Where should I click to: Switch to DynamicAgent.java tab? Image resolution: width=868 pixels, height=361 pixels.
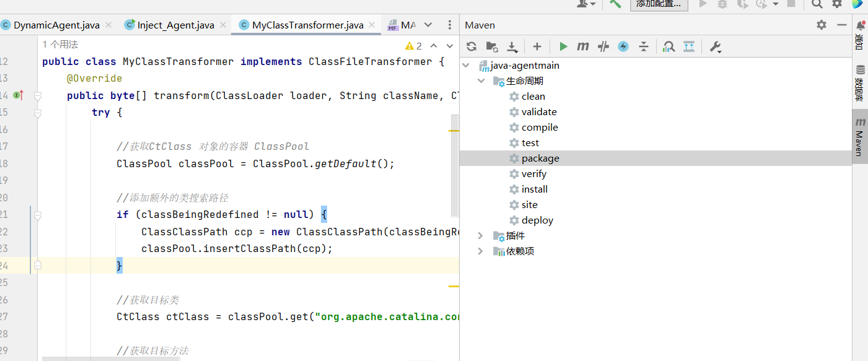coord(56,25)
